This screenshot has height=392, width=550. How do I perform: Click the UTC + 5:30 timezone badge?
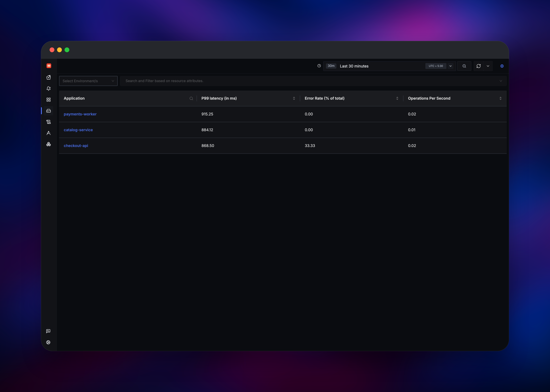436,66
